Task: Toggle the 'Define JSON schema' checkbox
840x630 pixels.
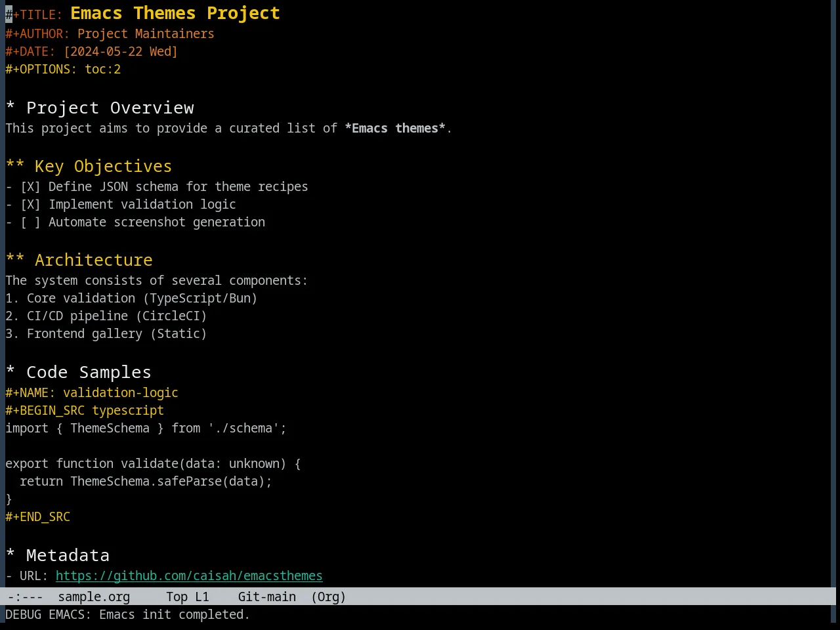Action: click(30, 187)
